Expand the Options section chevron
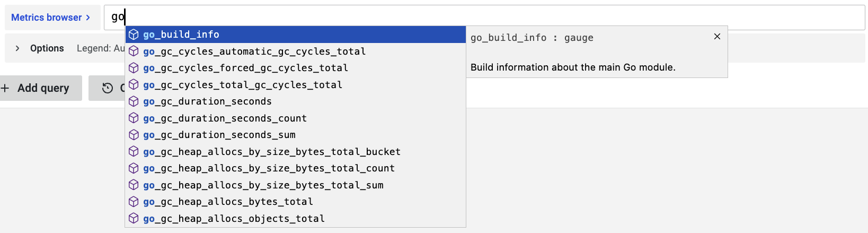Viewport: 868px width, 233px height. pyautogui.click(x=17, y=48)
